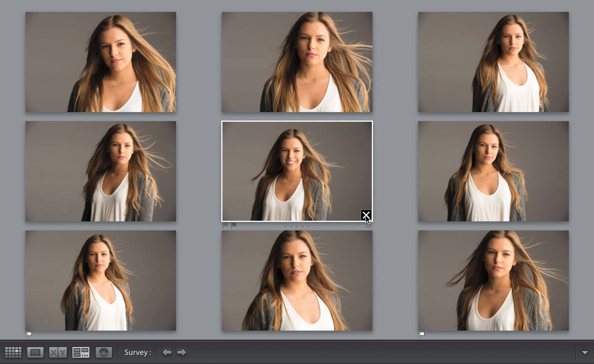Image resolution: width=594 pixels, height=364 pixels.
Task: Switch to Loupe view
Action: click(x=35, y=352)
